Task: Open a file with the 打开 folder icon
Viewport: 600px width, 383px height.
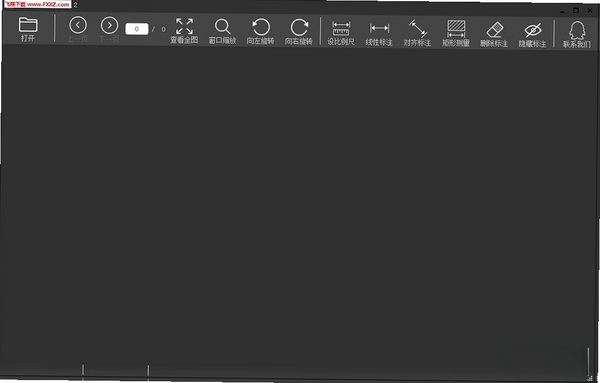Action: pos(28,29)
